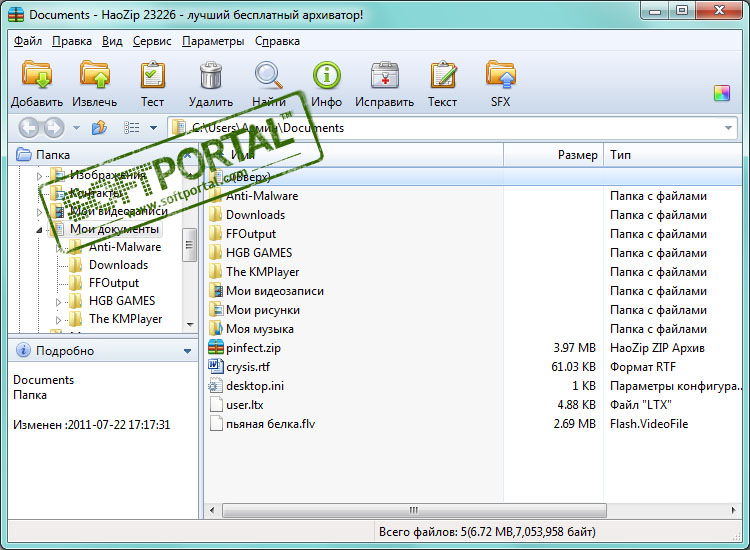Expand The KMPlayer in folder tree

tap(58, 320)
